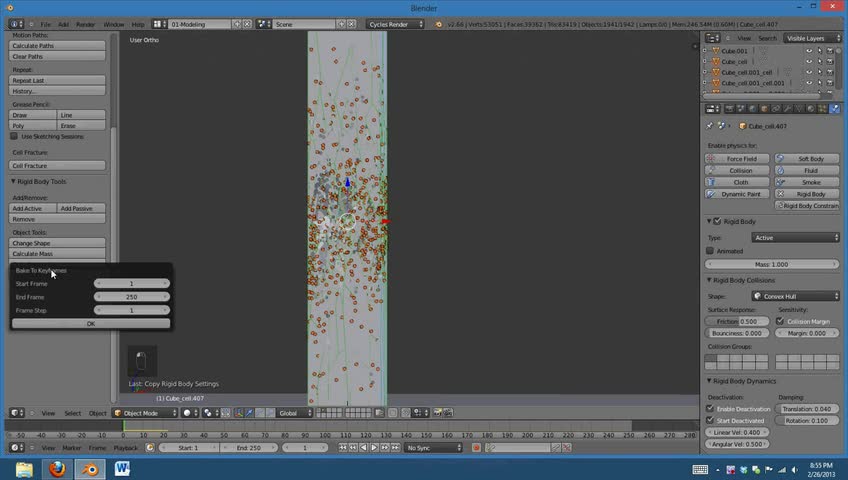Open the pivot point selector icon
The width and height of the screenshot is (848, 480).
coord(210,413)
